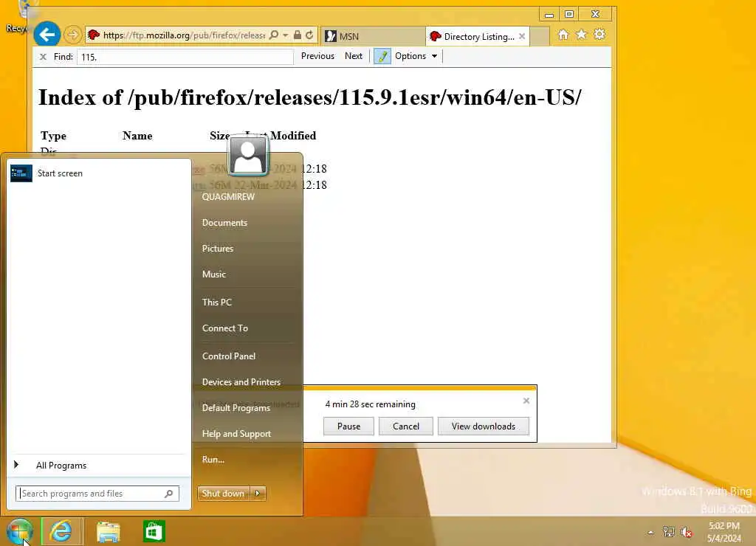This screenshot has width=756, height=546.
Task: Launch the Run... dialog
Action: point(213,459)
